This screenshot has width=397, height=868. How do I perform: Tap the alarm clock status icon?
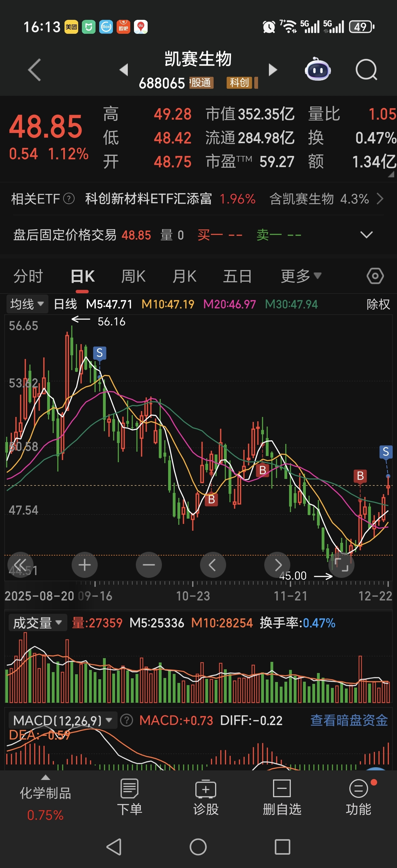pos(269,27)
